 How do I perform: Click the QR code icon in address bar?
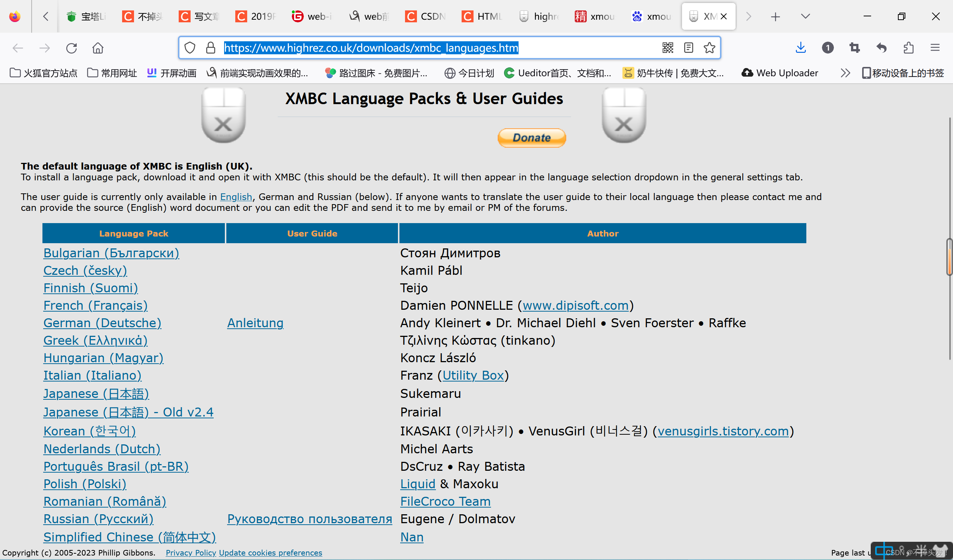point(667,48)
